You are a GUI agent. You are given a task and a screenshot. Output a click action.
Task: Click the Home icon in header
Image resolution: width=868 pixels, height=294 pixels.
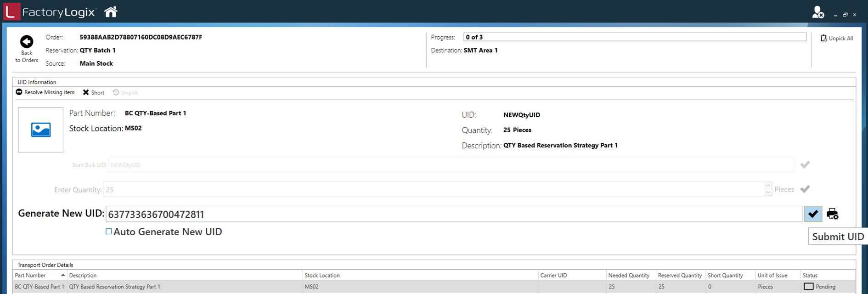[111, 12]
